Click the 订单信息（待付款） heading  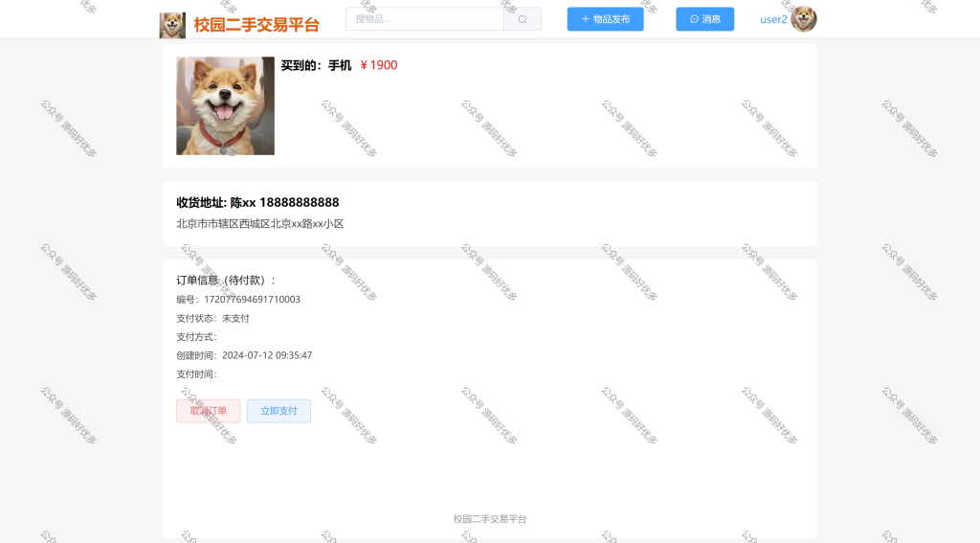226,281
